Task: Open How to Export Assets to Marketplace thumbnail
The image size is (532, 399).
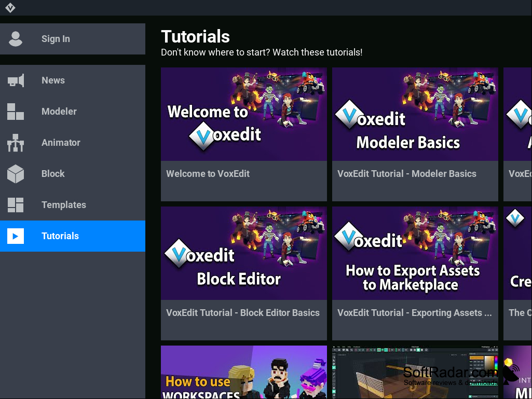Action: [415, 253]
